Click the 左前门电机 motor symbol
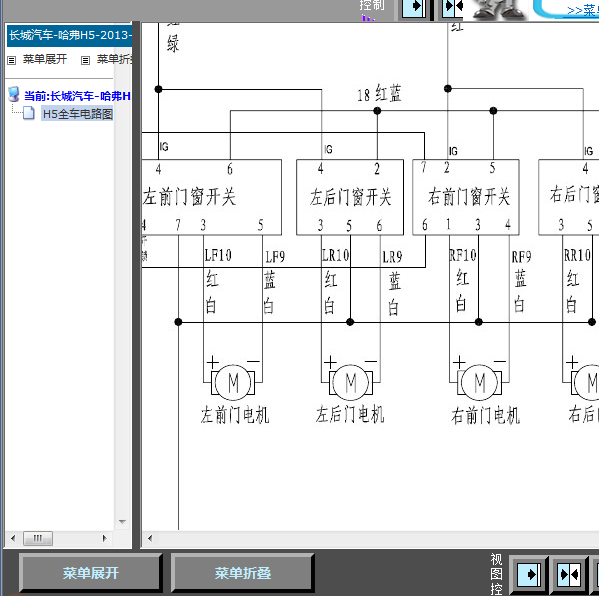Viewport: 599px width, 596px height. click(233, 382)
